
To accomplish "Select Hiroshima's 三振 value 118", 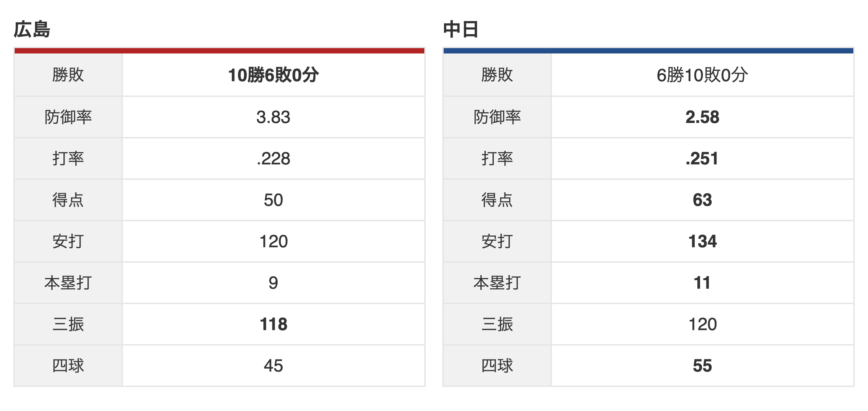I will pos(273,325).
